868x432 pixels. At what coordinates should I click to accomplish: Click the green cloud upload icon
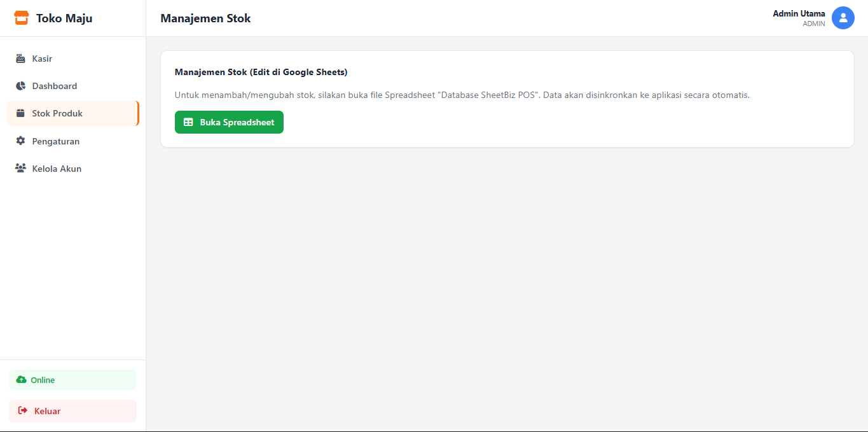(22, 380)
